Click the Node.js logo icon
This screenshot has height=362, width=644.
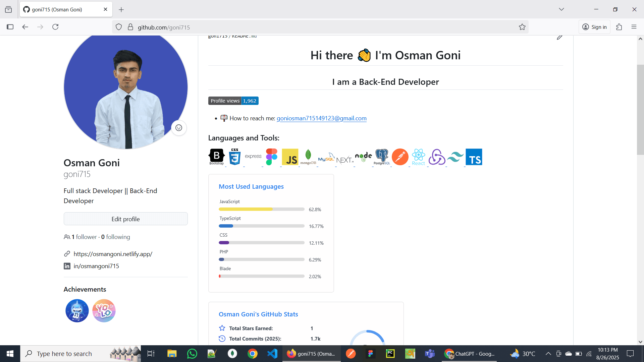tap(363, 157)
